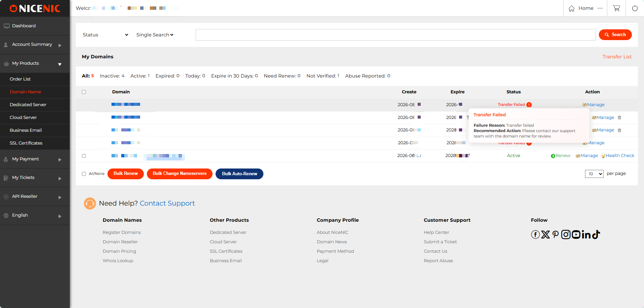Click the Home house icon
644x308 pixels.
point(572,8)
